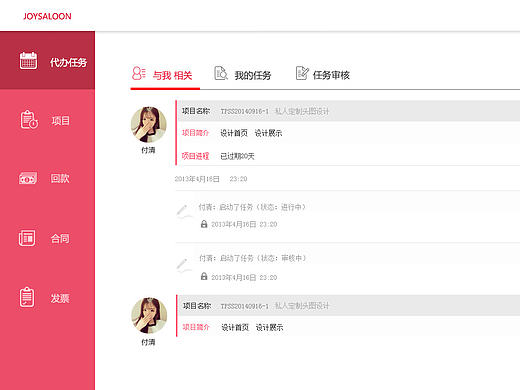
Task: Click log entry 启动了任务（状态：审核中）
Action: 253,258
